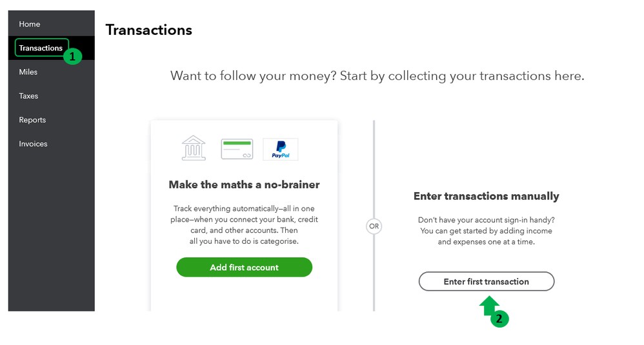Click the 'Want to follow your money?' tagline

377,76
